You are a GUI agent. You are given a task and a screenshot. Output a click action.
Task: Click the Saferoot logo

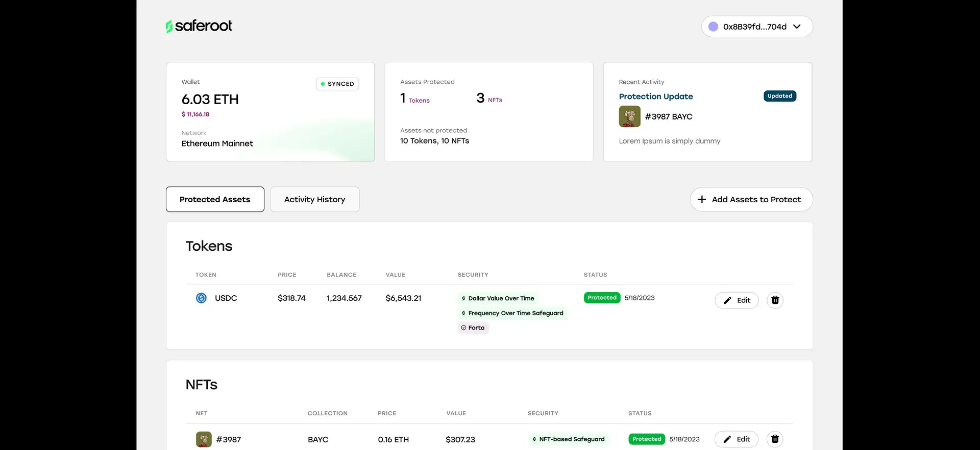tap(199, 26)
